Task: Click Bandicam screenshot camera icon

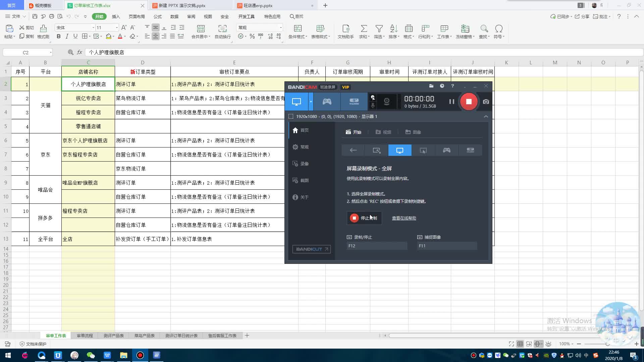Action: click(486, 102)
